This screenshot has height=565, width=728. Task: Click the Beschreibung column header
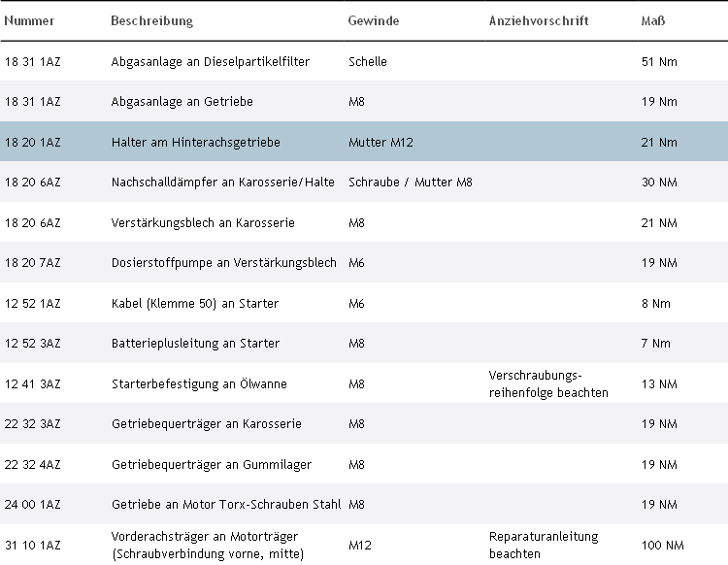click(151, 21)
